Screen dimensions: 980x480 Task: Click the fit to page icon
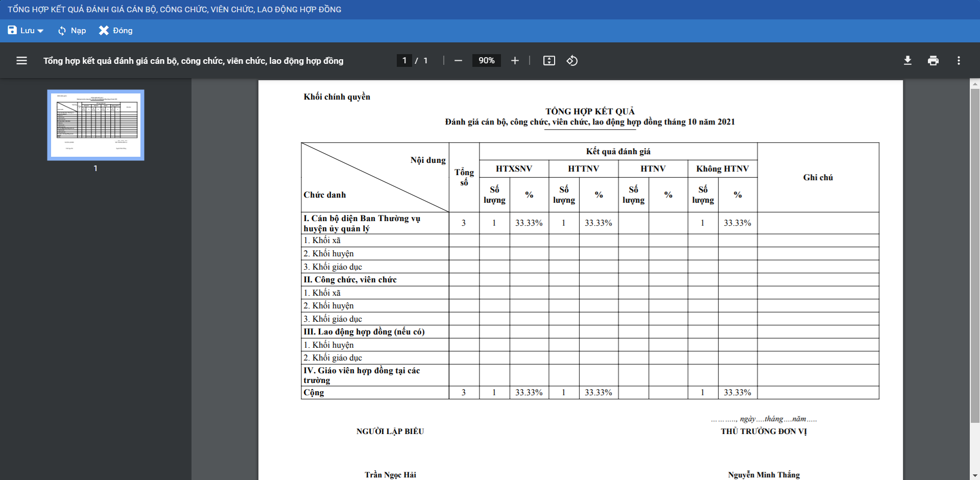pyautogui.click(x=549, y=61)
